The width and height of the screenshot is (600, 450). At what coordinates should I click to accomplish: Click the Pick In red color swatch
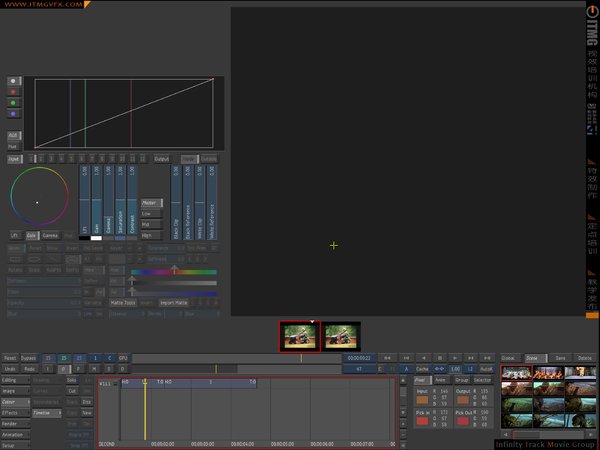(422, 420)
